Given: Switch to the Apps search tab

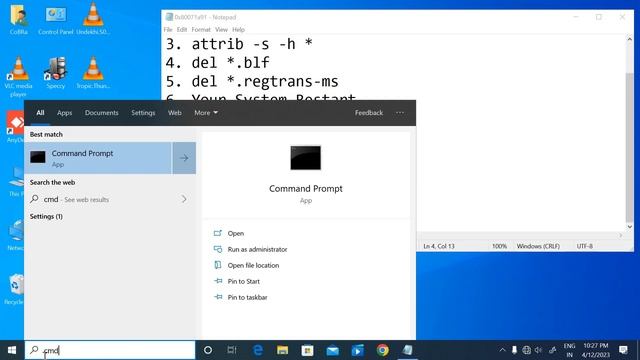Looking at the screenshot, I should point(64,113).
